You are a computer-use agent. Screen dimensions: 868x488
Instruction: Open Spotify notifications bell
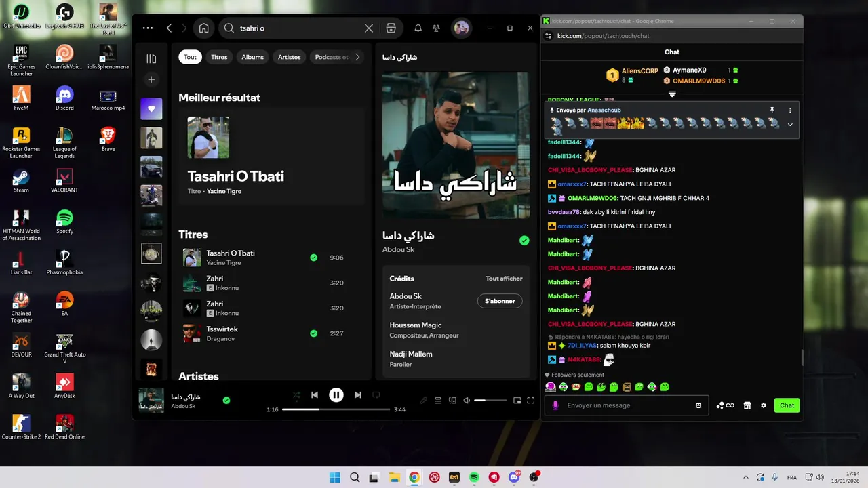(x=418, y=28)
